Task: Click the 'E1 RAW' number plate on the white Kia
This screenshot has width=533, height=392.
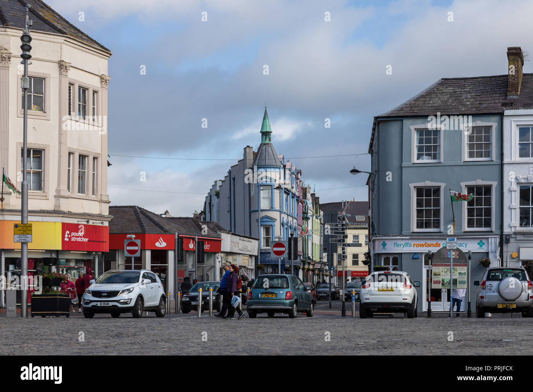Action: tap(105, 304)
